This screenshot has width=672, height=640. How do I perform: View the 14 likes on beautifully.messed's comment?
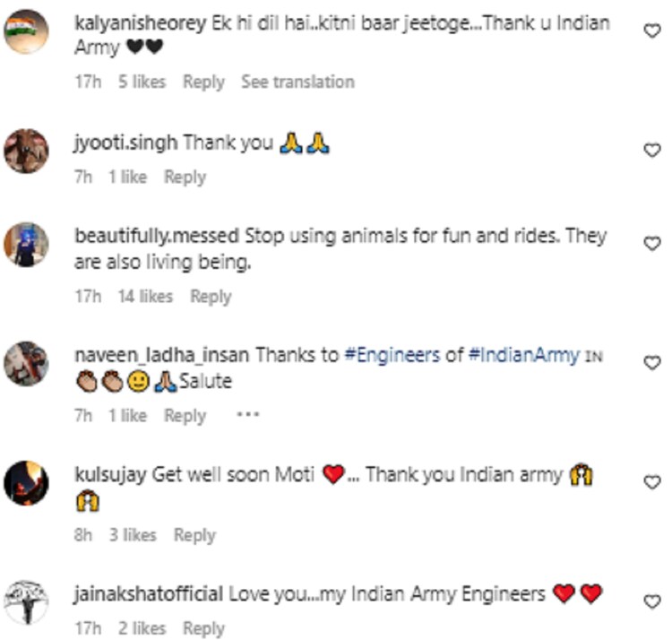pyautogui.click(x=145, y=296)
